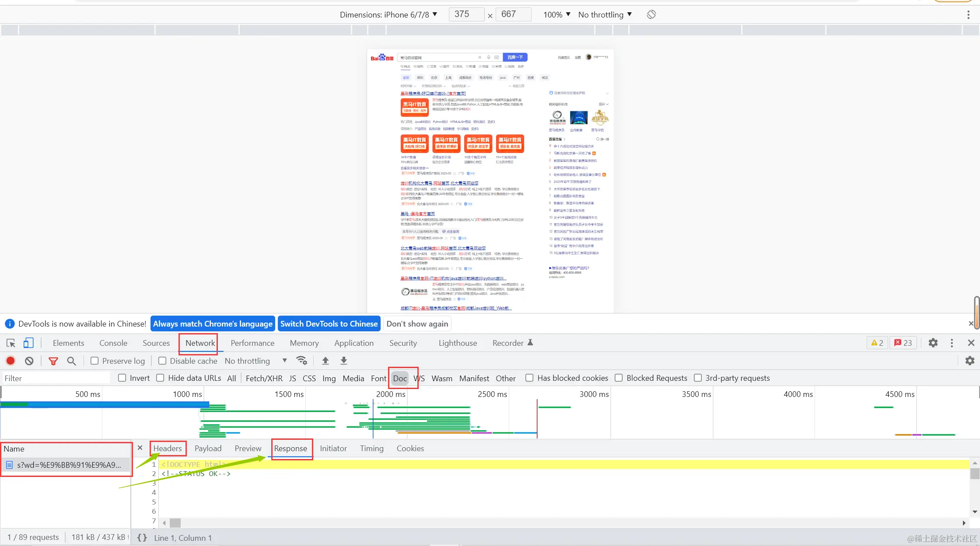This screenshot has width=980, height=546.
Task: Open device toolbar more options menu
Action: pos(968,15)
